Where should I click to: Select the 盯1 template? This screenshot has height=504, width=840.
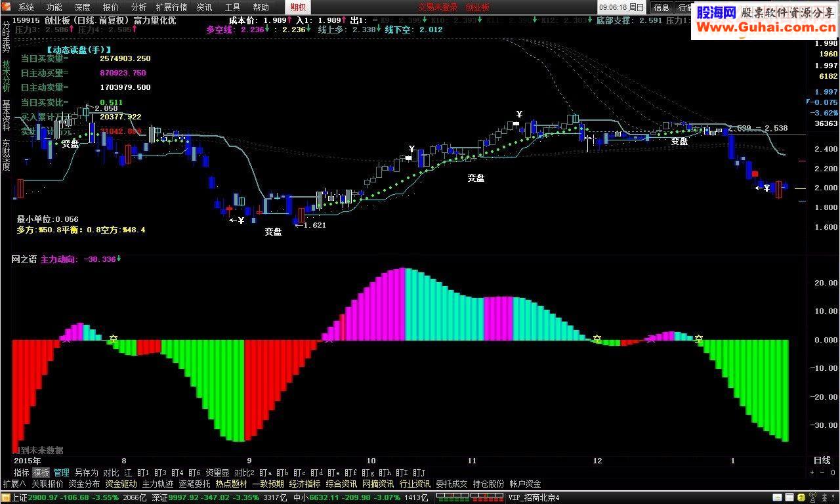[143, 472]
